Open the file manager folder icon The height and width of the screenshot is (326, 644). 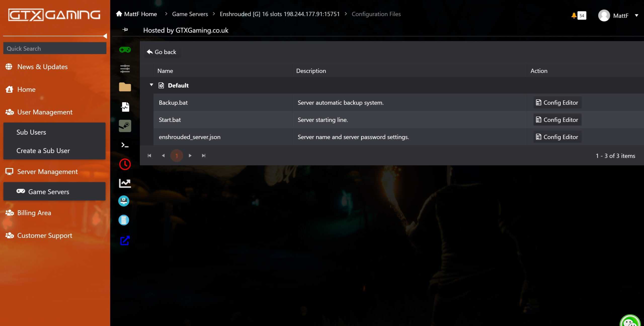125,87
